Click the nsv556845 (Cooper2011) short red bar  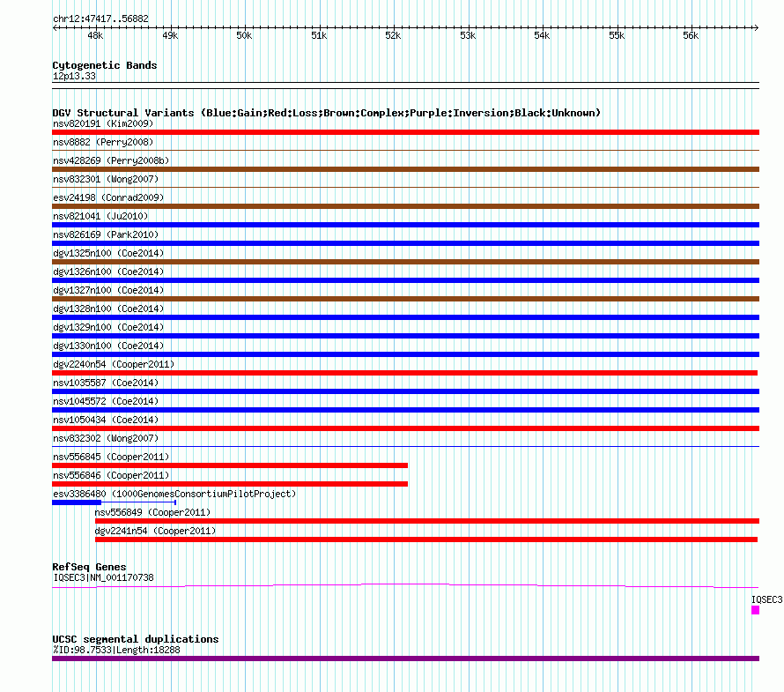pos(230,465)
